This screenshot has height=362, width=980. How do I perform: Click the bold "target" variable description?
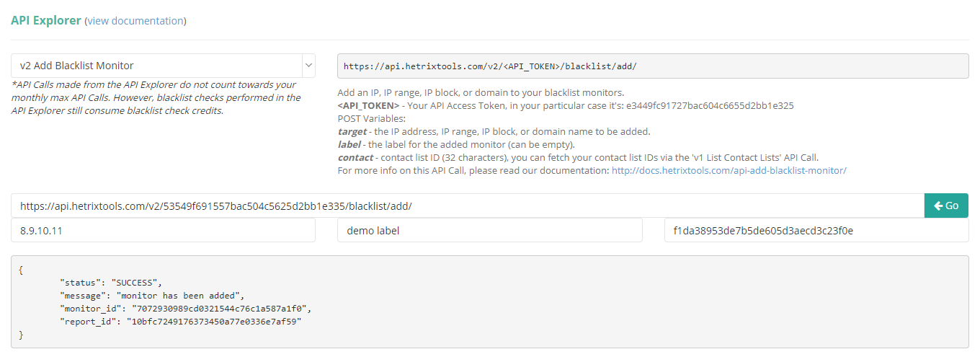(x=352, y=131)
